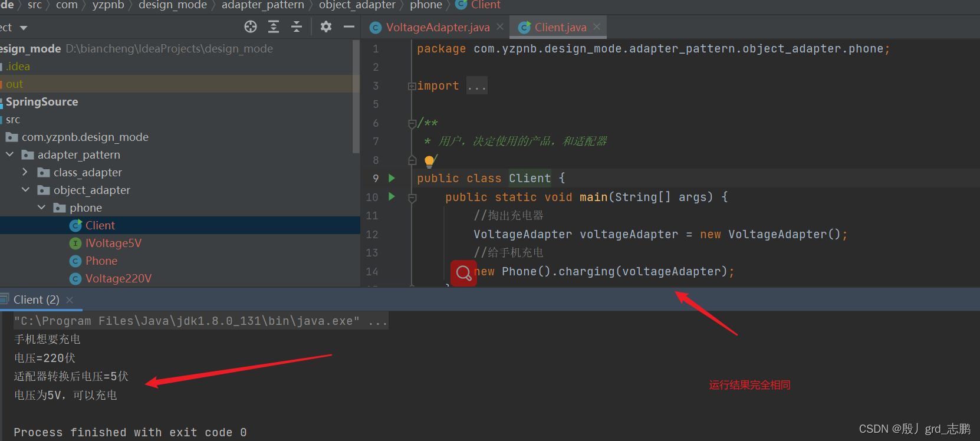
Task: Click breadcrumb item yzpnb
Action: pos(108,5)
